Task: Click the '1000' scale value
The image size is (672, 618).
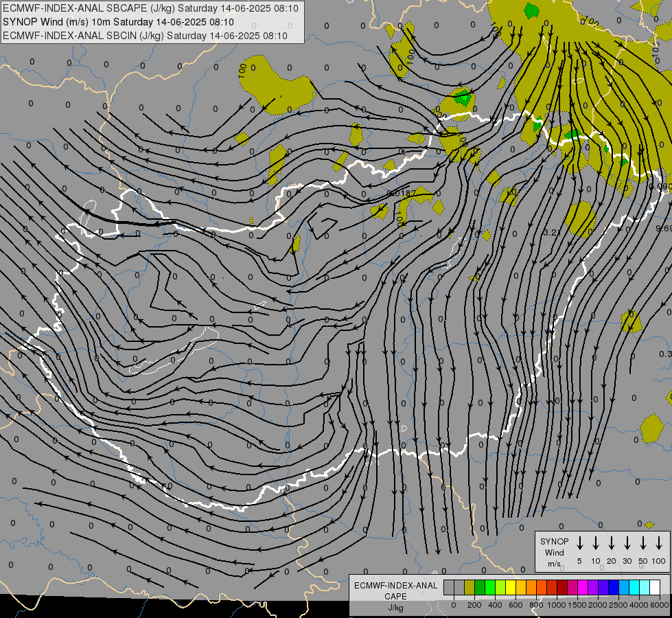Action: click(557, 605)
